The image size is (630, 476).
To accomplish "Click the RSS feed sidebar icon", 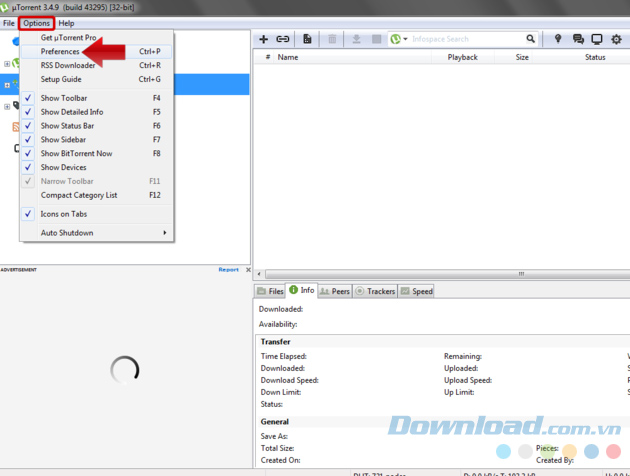I will (x=16, y=127).
